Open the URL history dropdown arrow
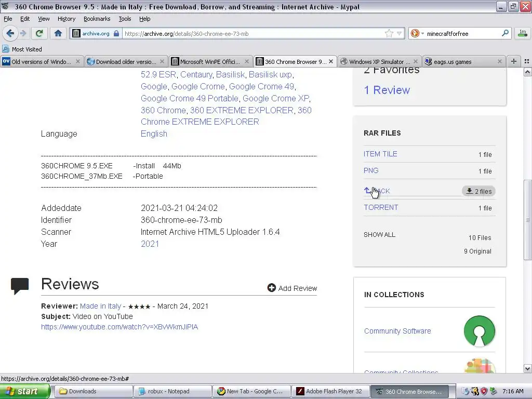The height and width of the screenshot is (399, 532). (400, 33)
